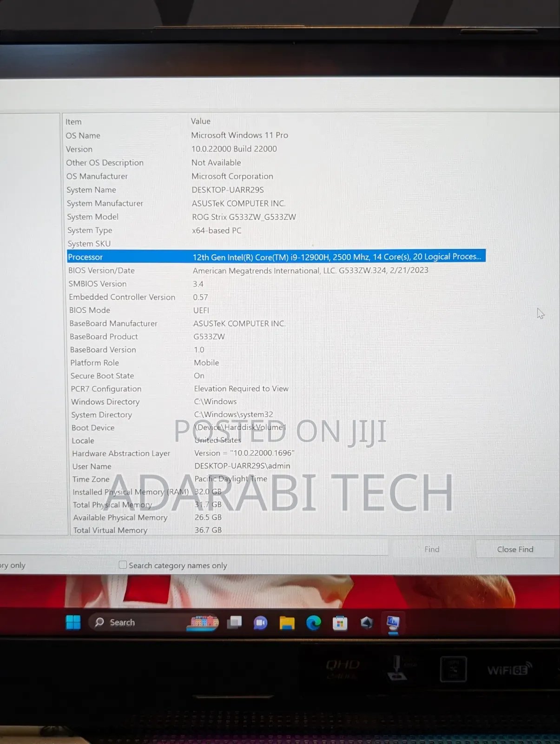
Task: Select the OS Manufacturer row
Action: click(x=276, y=176)
